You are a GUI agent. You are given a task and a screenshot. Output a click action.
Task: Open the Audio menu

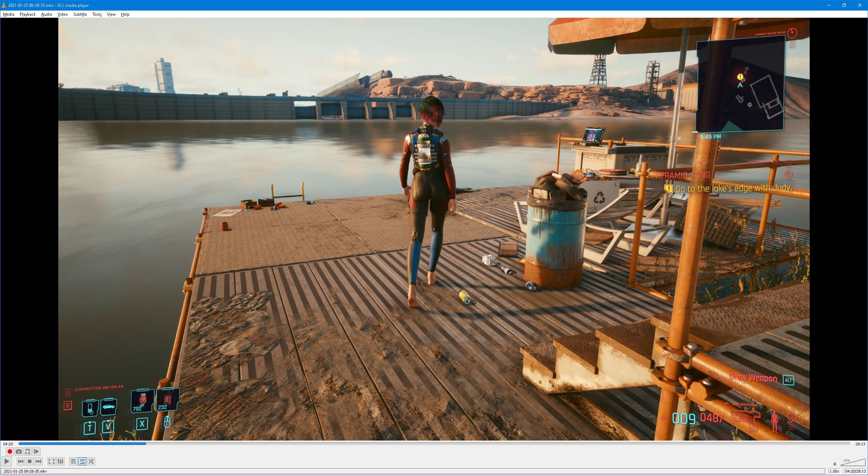click(46, 14)
